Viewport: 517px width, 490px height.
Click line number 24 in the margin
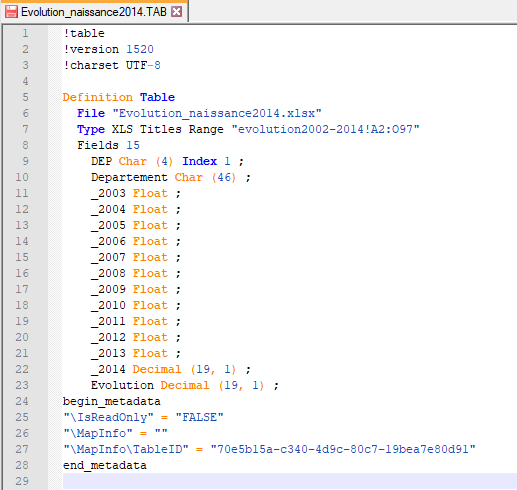coord(22,401)
